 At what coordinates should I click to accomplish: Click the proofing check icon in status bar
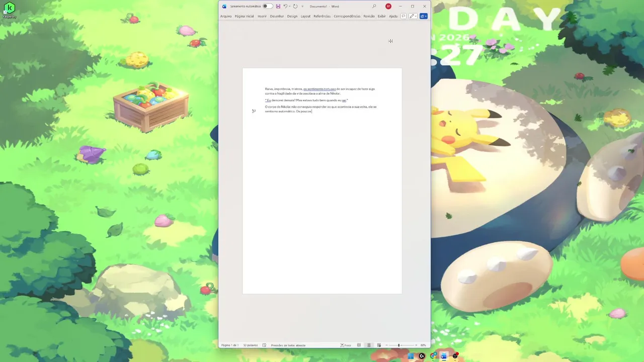pyautogui.click(x=264, y=345)
